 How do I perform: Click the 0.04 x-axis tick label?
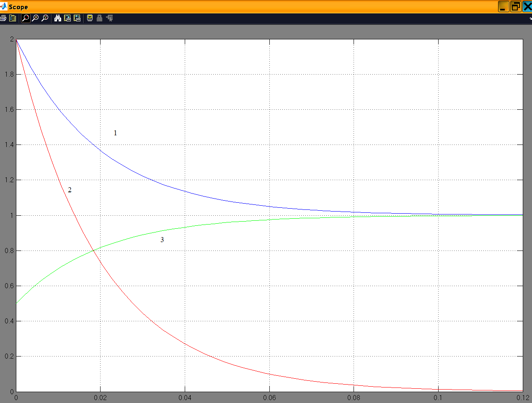click(185, 398)
